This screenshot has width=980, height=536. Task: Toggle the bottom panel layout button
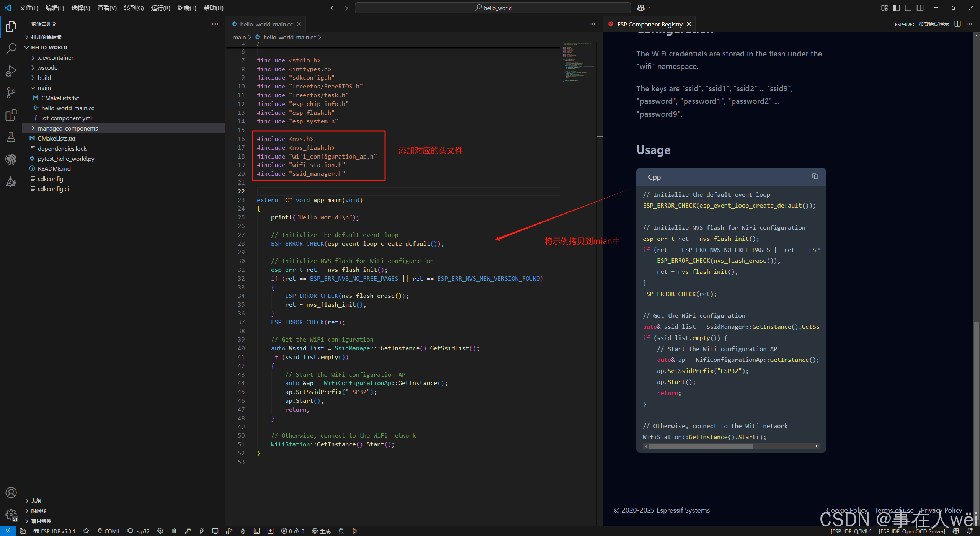(908, 8)
